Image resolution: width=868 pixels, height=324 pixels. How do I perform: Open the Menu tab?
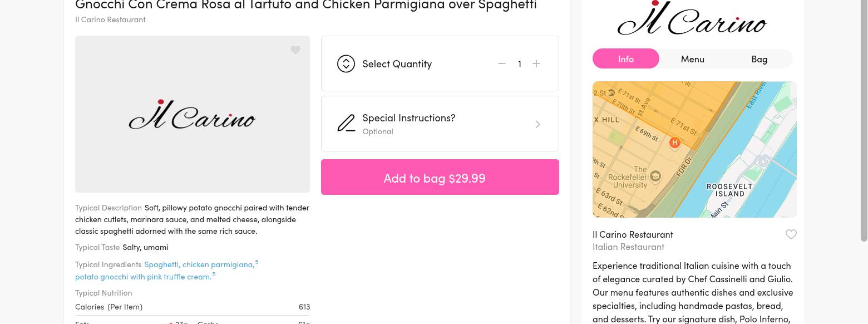pos(692,59)
